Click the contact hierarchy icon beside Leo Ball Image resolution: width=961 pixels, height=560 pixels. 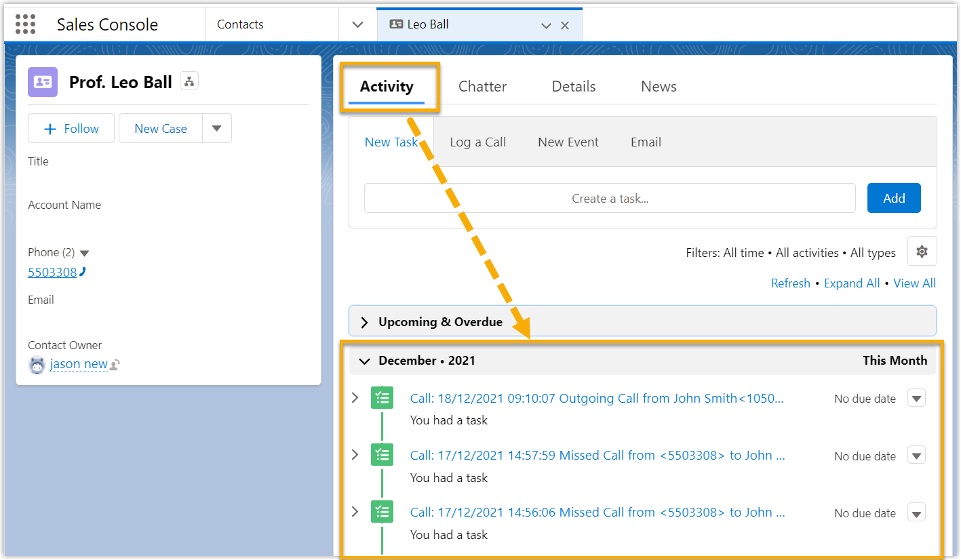pos(189,82)
